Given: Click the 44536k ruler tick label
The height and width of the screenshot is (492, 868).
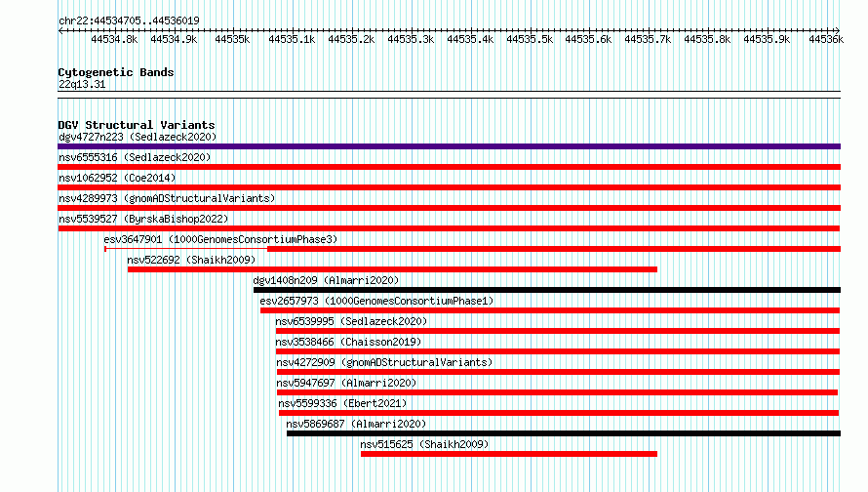Looking at the screenshot, I should coord(826,39).
